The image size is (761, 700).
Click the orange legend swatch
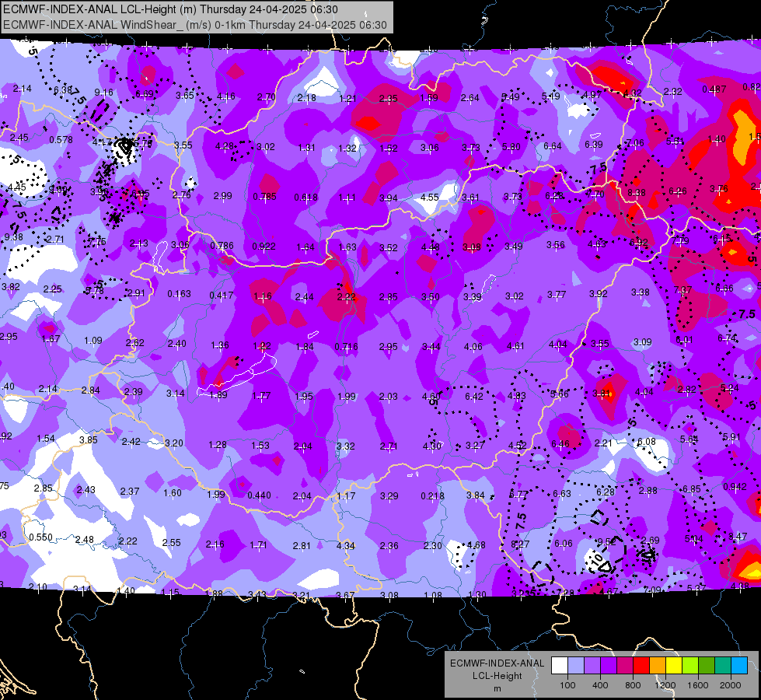tap(658, 666)
